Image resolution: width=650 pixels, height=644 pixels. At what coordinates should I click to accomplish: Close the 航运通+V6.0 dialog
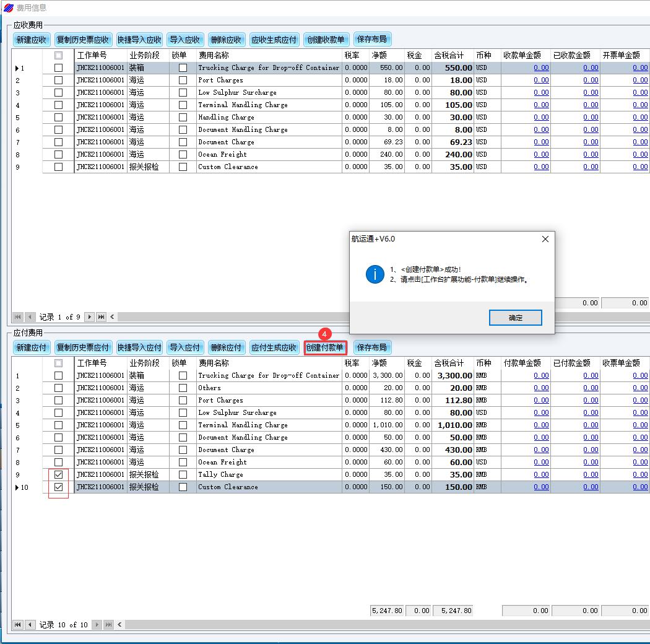point(545,239)
